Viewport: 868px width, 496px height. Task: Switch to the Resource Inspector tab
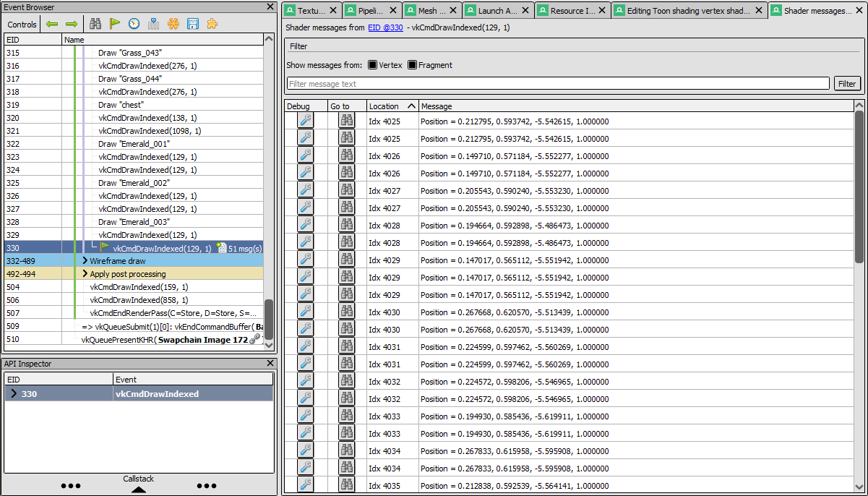572,11
